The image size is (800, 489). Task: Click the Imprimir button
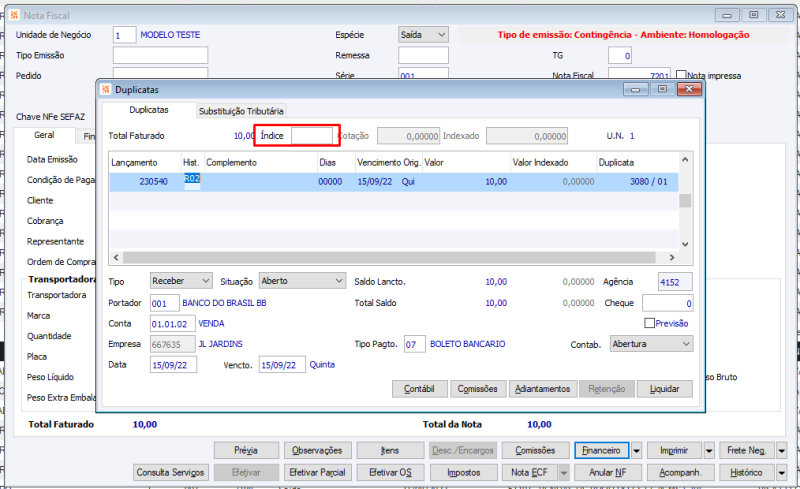click(674, 451)
